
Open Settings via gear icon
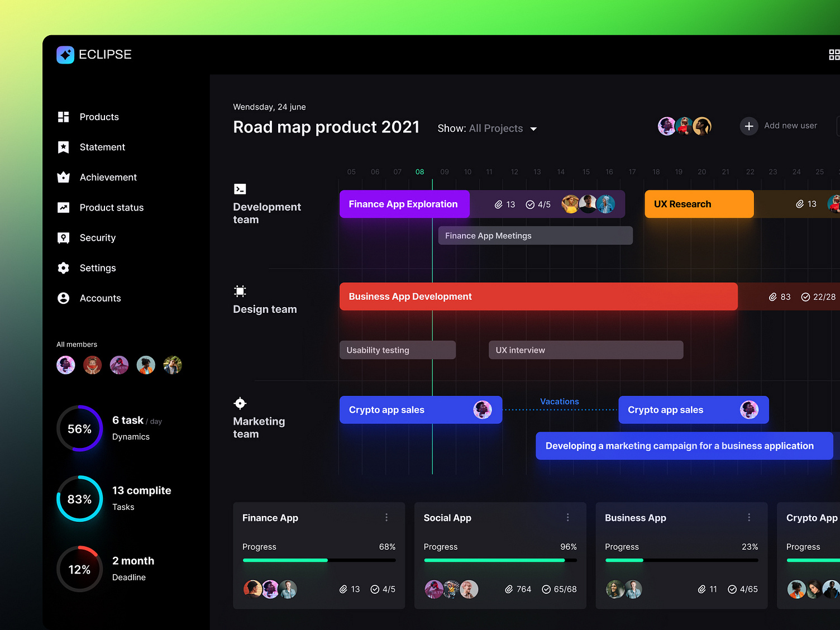[64, 268]
